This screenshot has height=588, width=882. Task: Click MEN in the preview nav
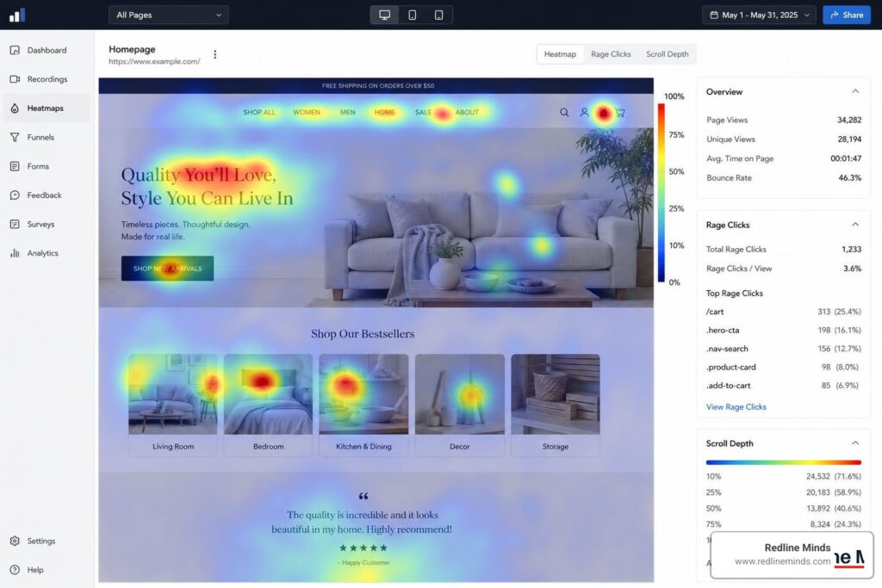point(348,113)
